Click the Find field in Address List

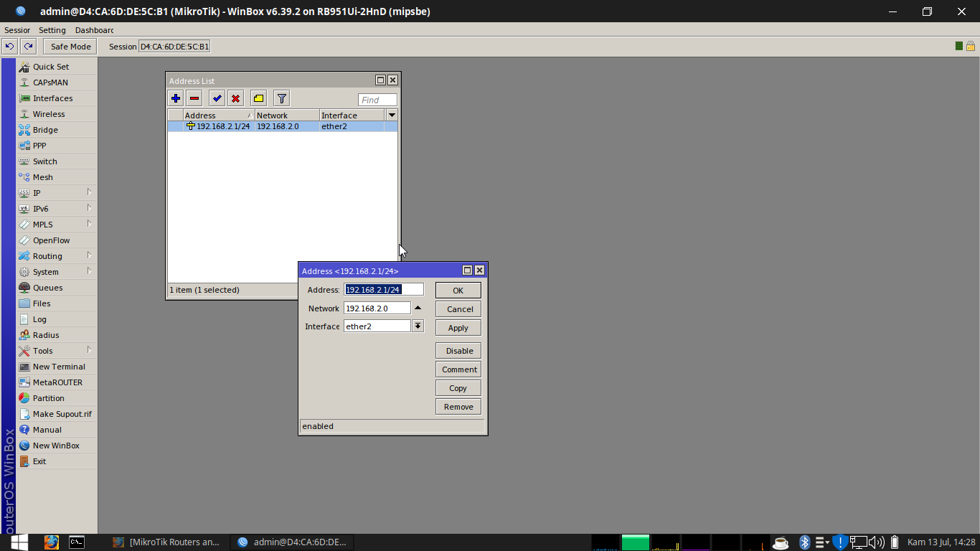[377, 100]
